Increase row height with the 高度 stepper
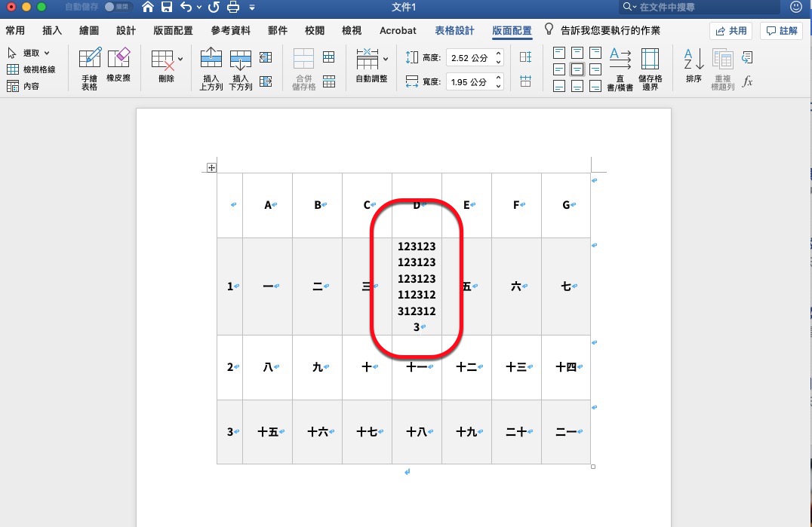812x527 pixels. (497, 53)
